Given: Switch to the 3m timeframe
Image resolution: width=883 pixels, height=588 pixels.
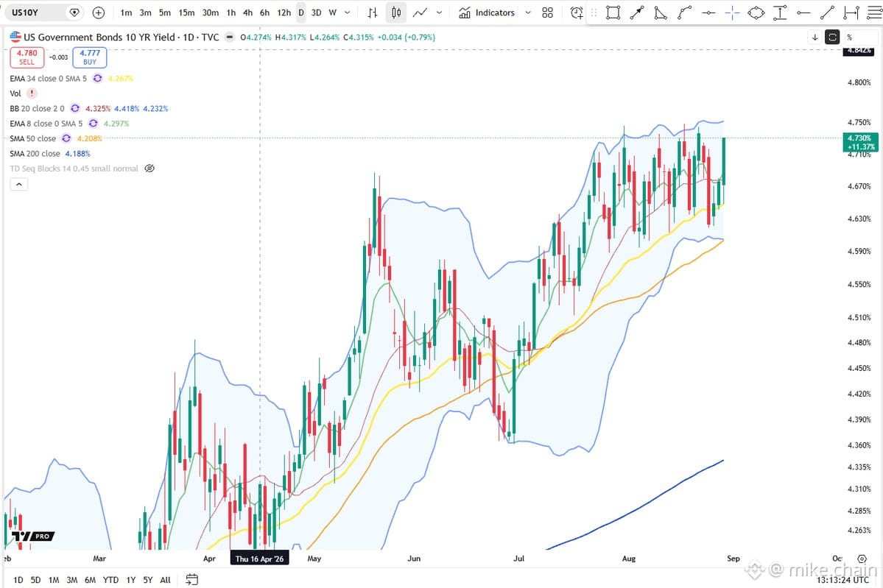Looking at the screenshot, I should [x=145, y=13].
